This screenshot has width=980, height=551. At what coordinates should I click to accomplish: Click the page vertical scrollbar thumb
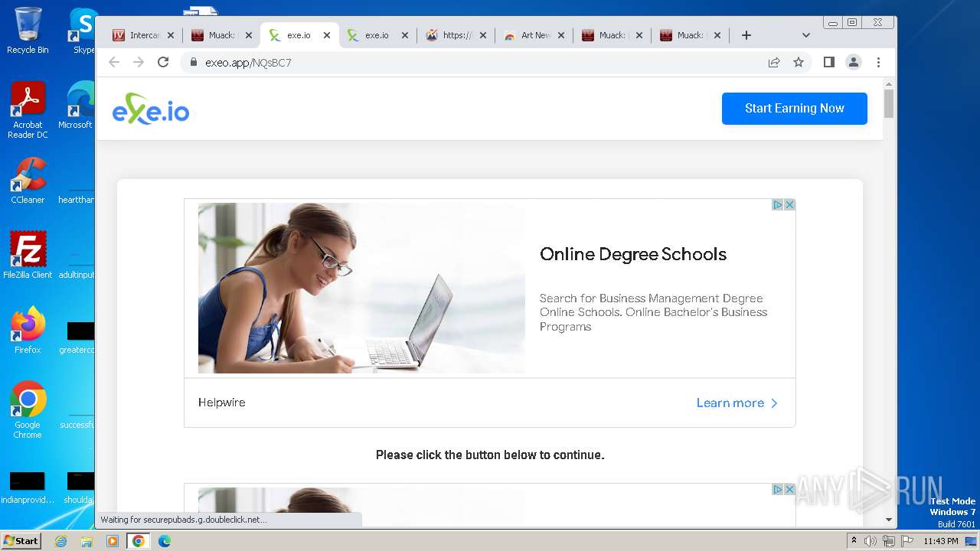889,103
